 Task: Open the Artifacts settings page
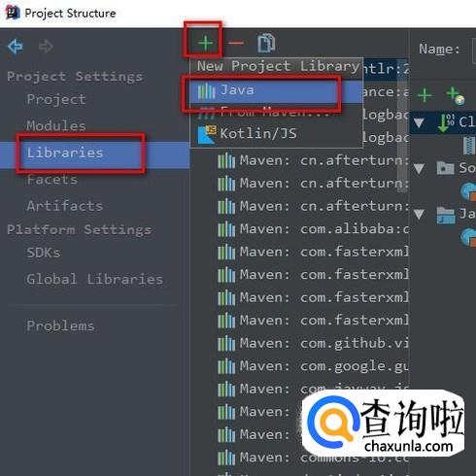[x=65, y=206]
